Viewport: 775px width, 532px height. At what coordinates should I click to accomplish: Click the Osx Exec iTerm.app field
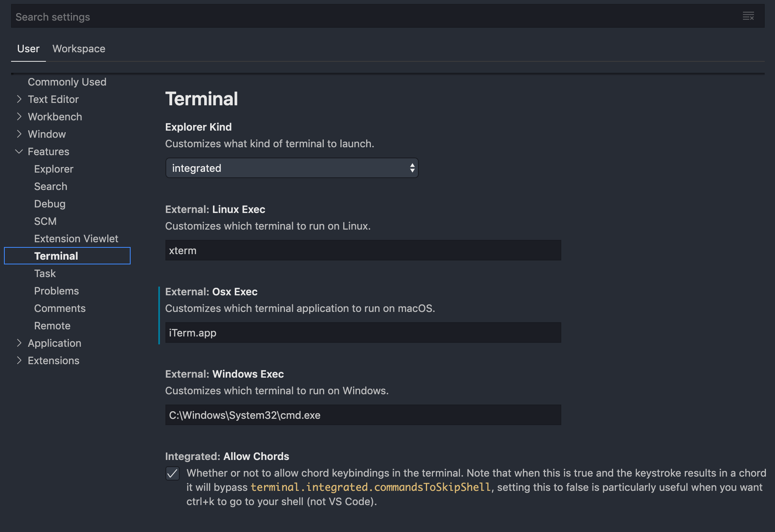363,332
